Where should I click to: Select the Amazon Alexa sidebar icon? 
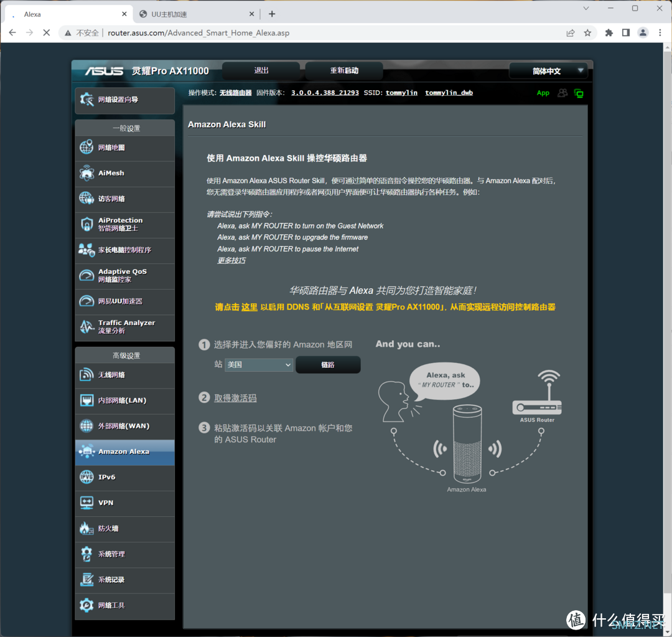[86, 451]
